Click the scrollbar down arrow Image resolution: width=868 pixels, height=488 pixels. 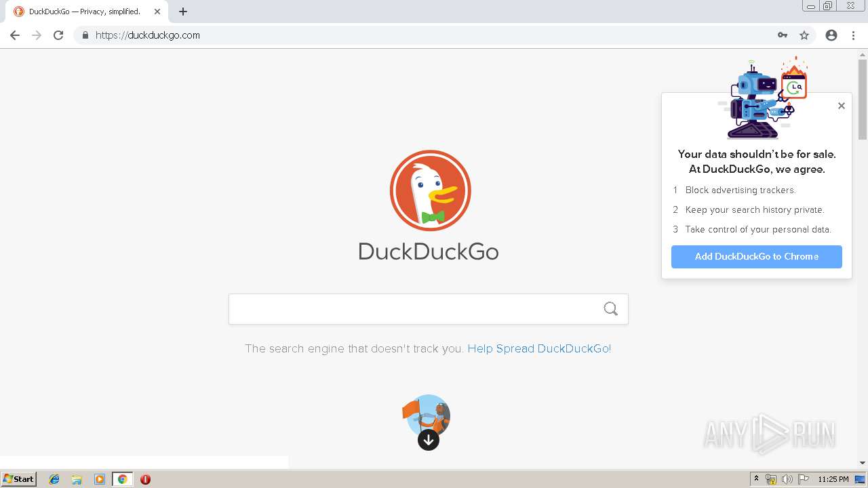pos(863,463)
